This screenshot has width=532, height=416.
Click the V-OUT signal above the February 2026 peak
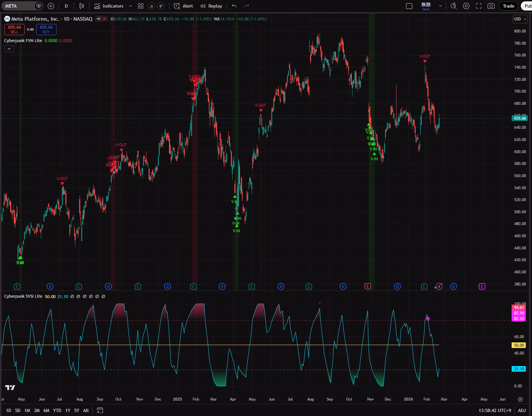pyautogui.click(x=425, y=57)
